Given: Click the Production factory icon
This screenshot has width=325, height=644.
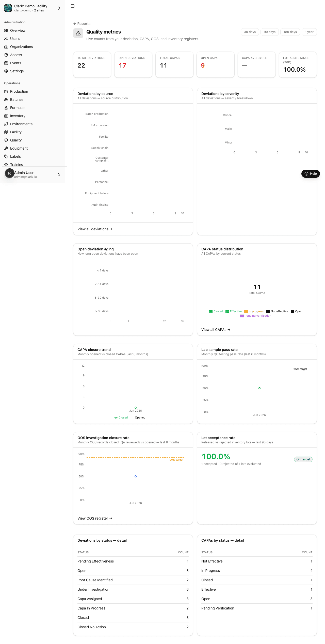Looking at the screenshot, I should pos(6,91).
